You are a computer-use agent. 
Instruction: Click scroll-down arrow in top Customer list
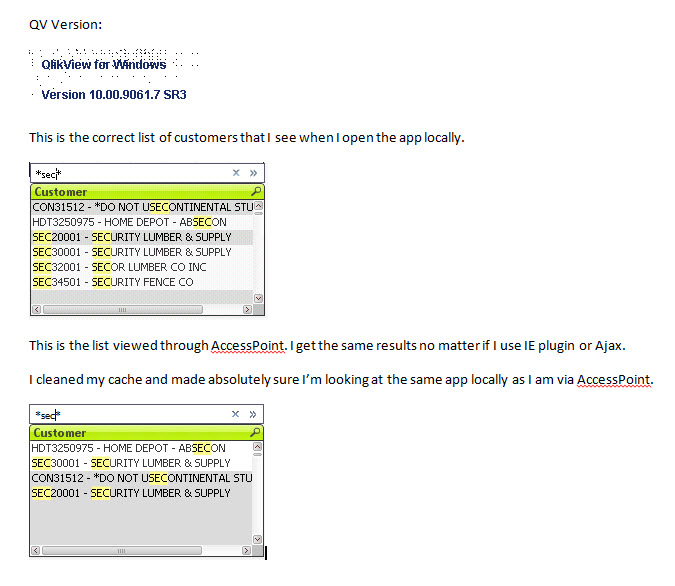(x=258, y=298)
